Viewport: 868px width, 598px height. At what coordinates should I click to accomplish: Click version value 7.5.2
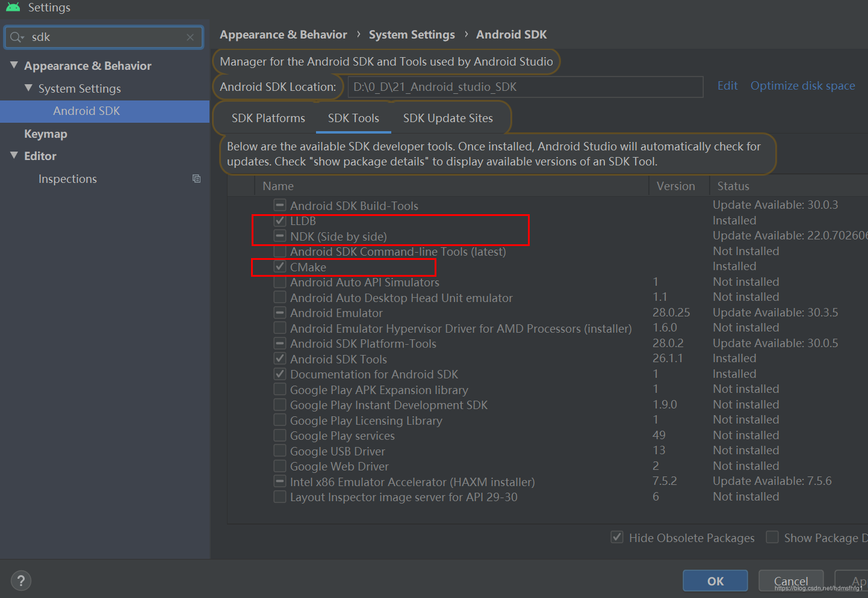[665, 481]
